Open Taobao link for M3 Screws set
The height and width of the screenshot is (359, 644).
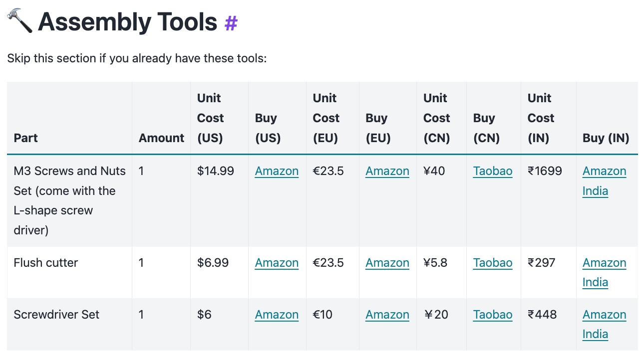coord(493,171)
